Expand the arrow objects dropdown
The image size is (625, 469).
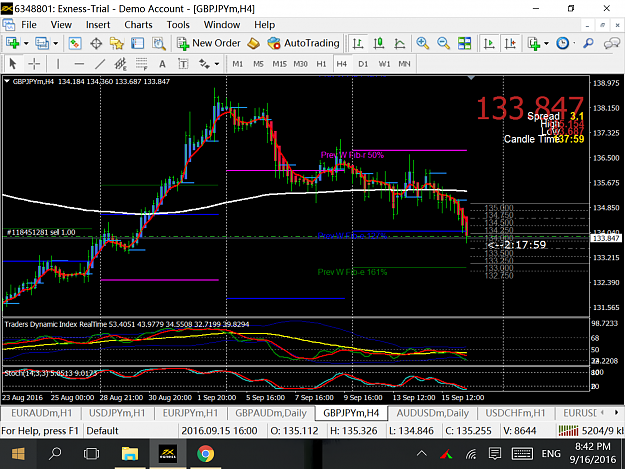[217, 64]
